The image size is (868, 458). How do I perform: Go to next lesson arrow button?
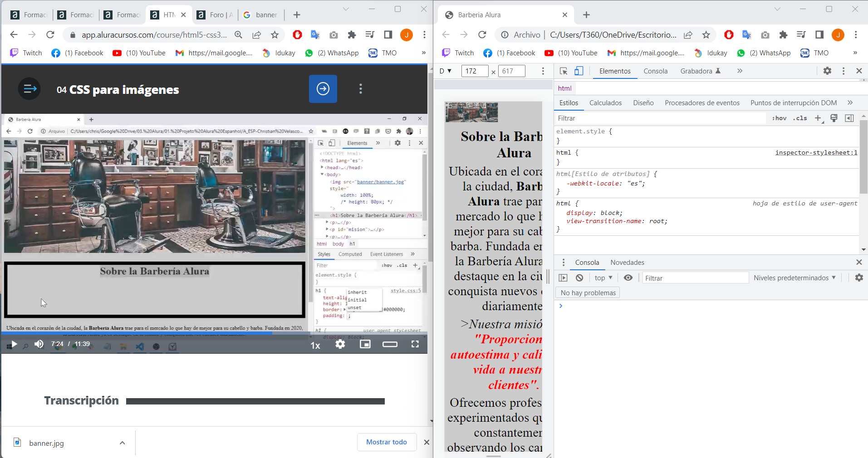point(323,89)
